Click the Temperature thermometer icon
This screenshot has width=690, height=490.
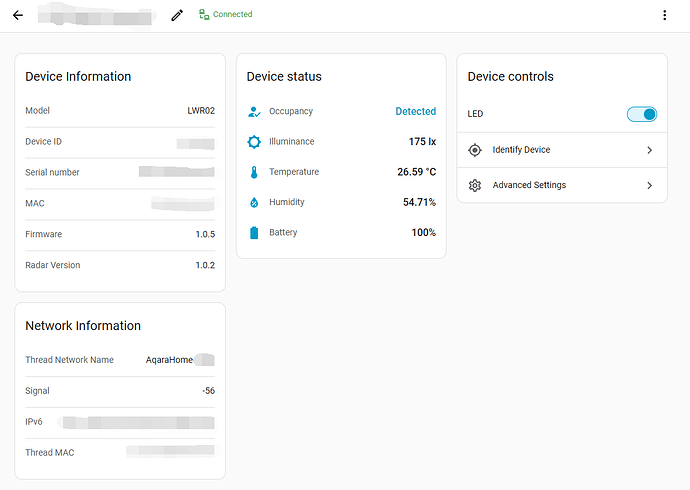pyautogui.click(x=254, y=172)
